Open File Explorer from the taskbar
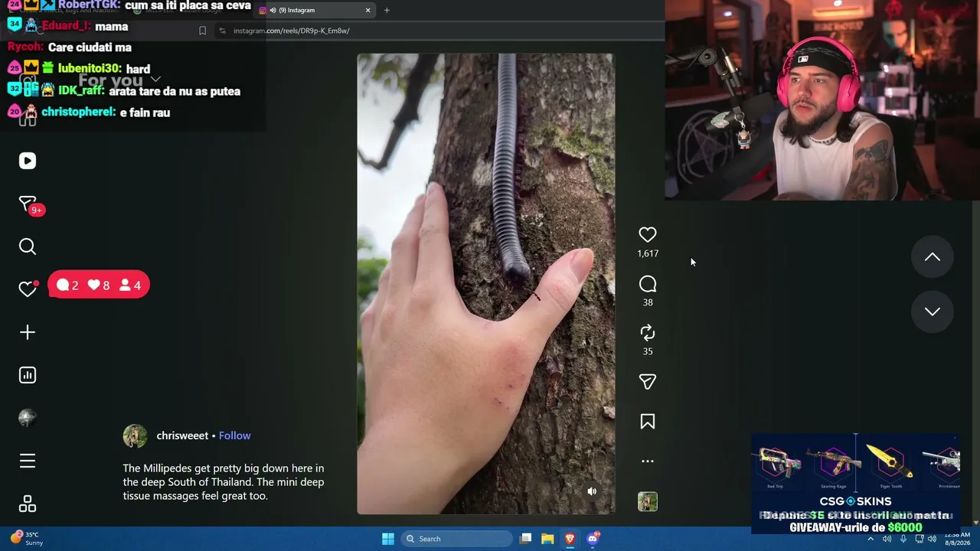Viewport: 980px width, 551px height. tap(547, 539)
